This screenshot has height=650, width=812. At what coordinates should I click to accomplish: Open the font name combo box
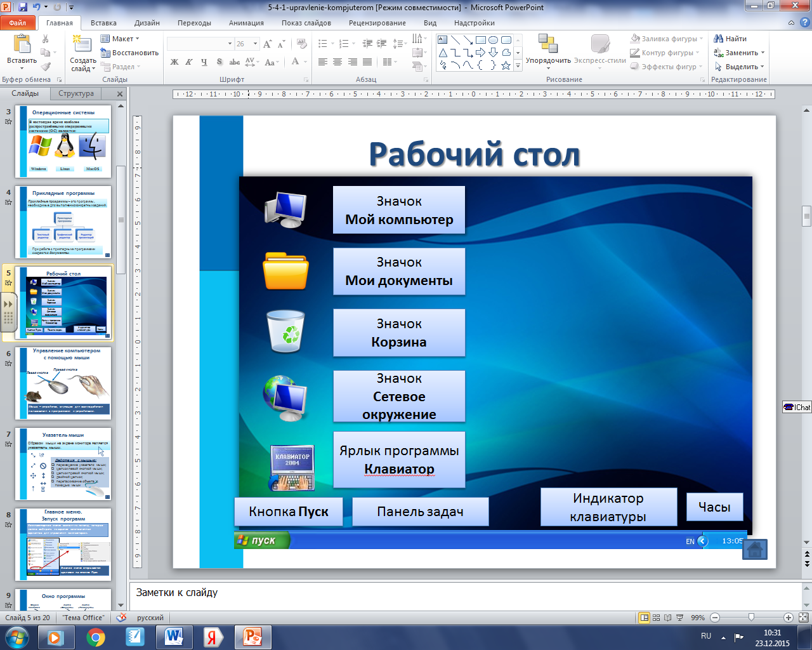(x=200, y=44)
